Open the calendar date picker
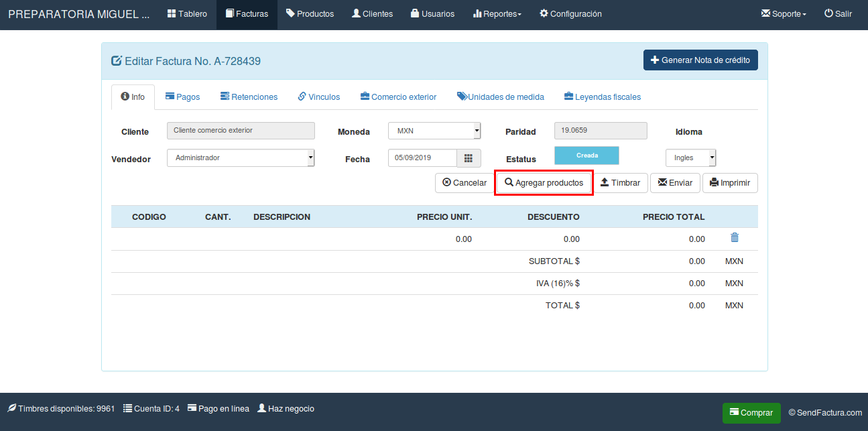This screenshot has height=431, width=868. point(469,158)
